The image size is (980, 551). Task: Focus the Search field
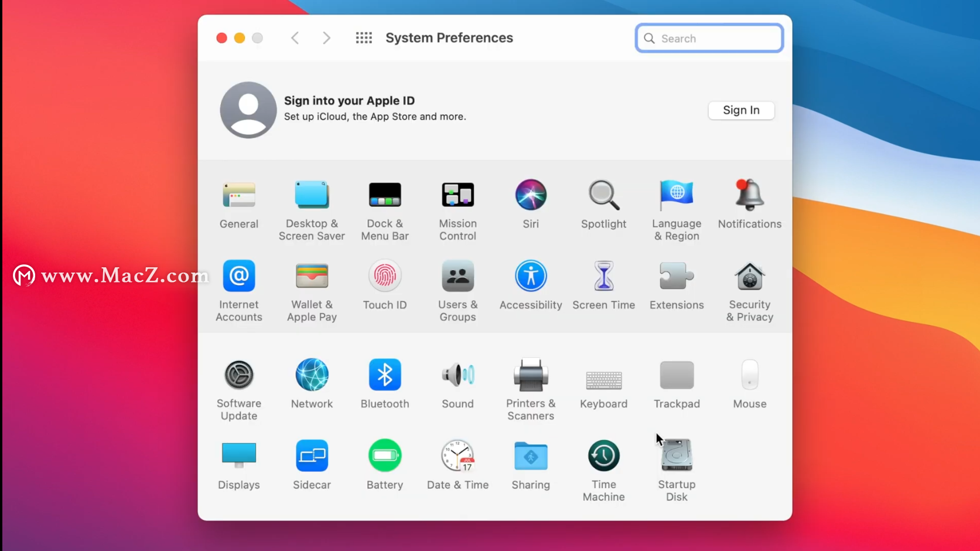point(709,38)
